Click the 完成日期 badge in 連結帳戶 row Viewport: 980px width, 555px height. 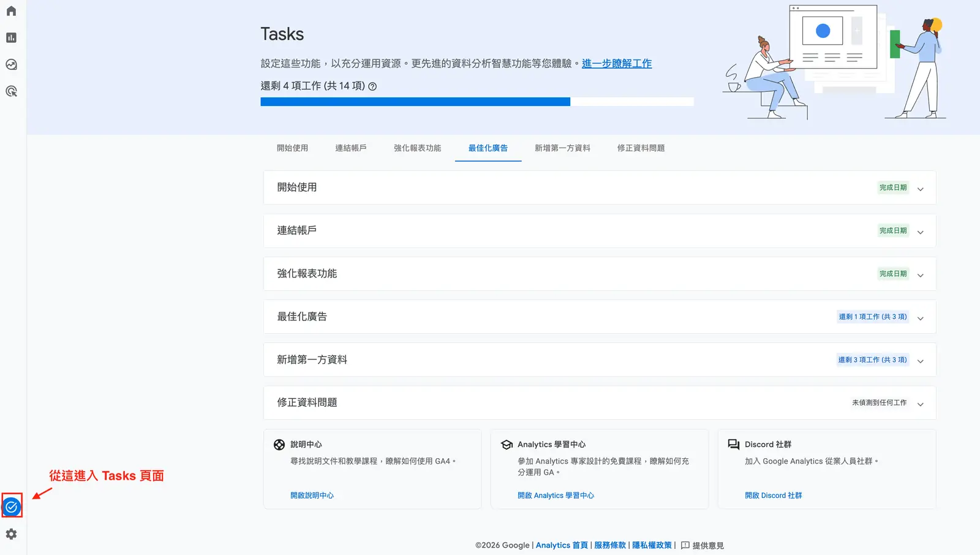click(893, 230)
